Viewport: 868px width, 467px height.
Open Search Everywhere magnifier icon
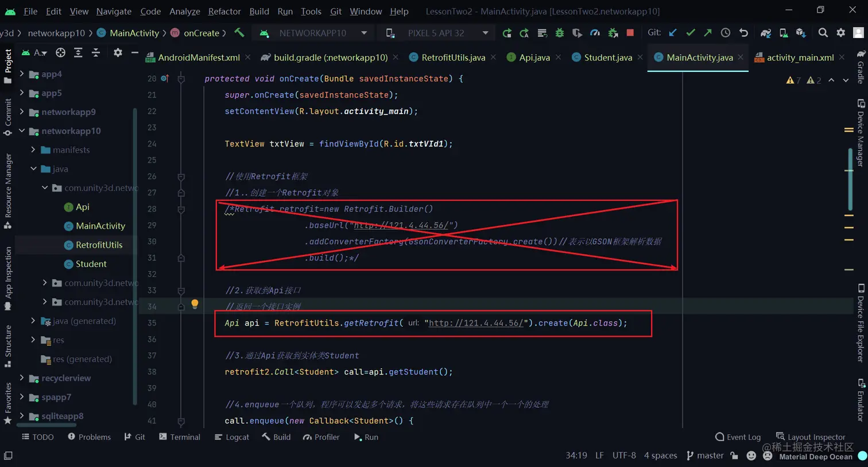tap(823, 33)
